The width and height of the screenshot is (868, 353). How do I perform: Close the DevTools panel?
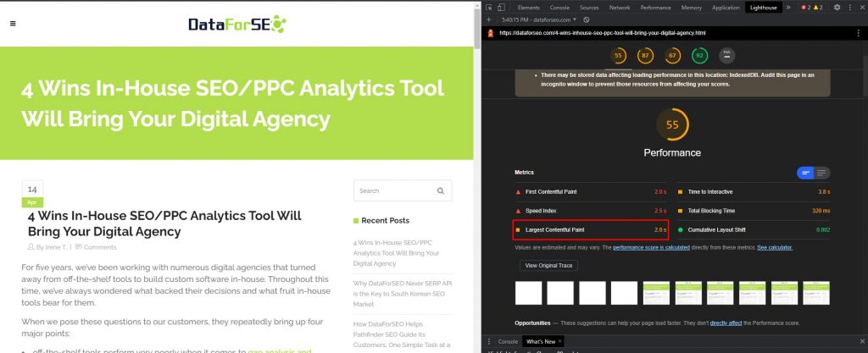coord(861,7)
